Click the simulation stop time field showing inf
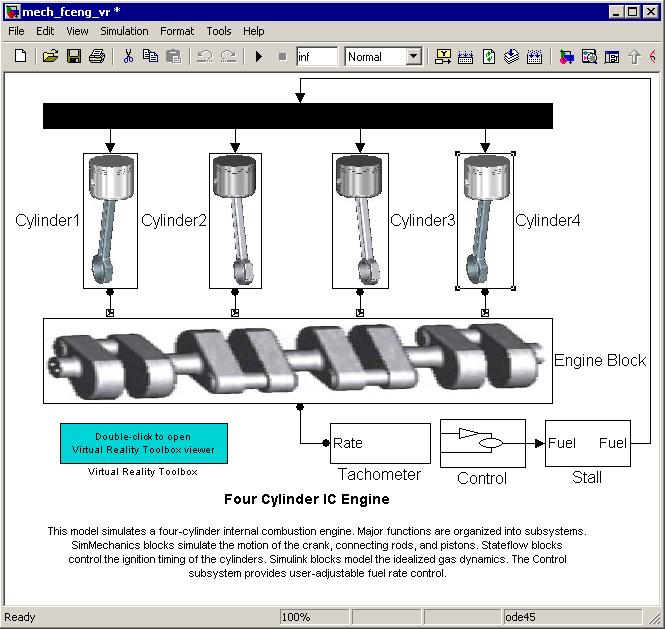665x629 pixels. point(317,56)
